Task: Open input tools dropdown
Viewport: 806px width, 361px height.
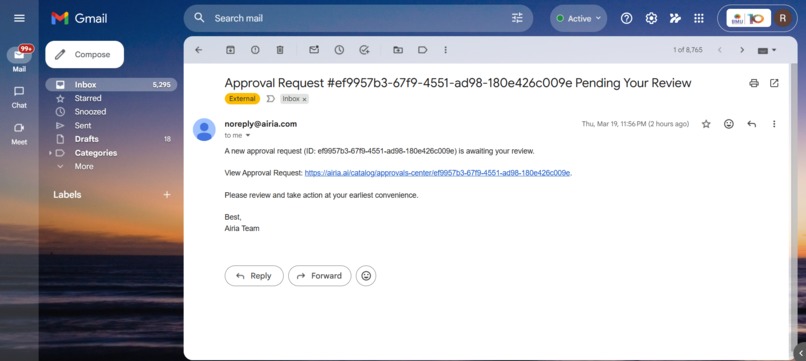Action: (767, 50)
